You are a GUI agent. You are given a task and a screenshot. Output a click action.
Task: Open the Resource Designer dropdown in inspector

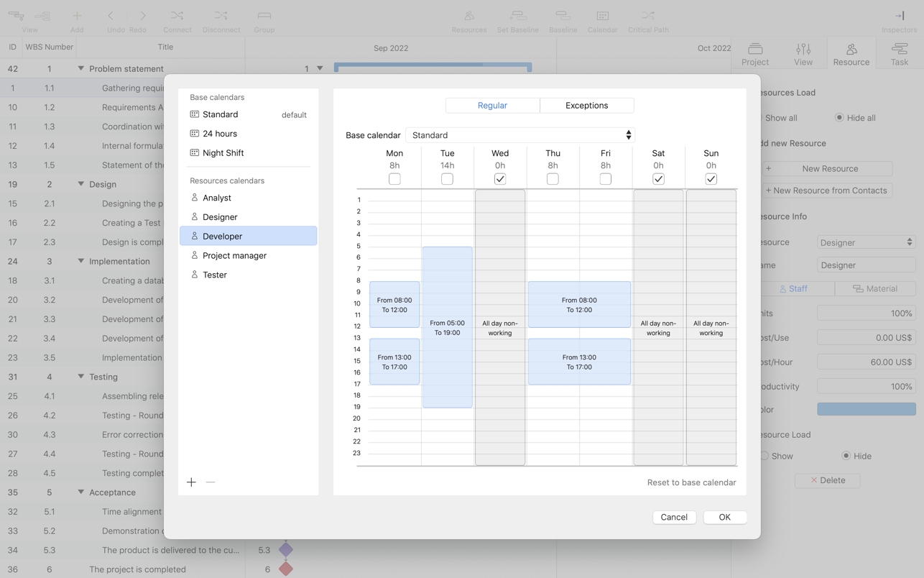[x=867, y=242]
